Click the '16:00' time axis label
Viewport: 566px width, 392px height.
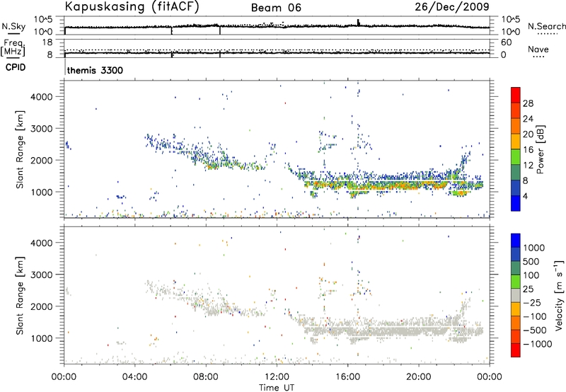(x=347, y=377)
